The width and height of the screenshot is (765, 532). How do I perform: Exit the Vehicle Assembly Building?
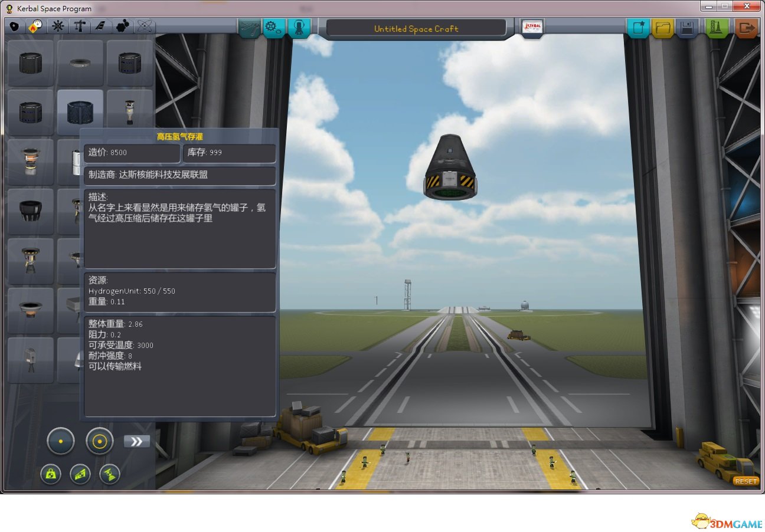(x=746, y=28)
